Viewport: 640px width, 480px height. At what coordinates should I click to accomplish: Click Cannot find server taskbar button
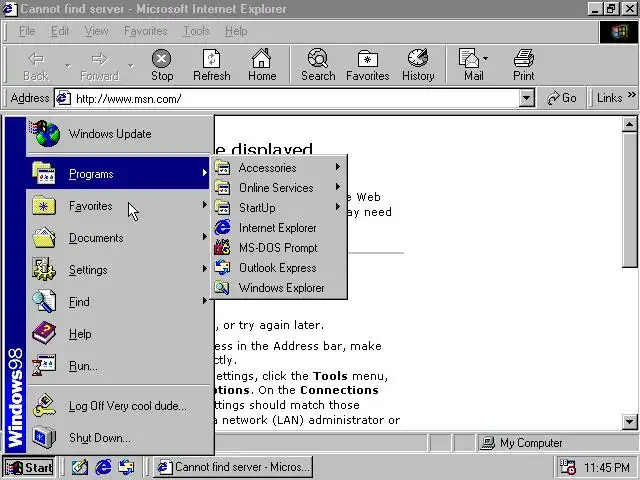click(233, 467)
